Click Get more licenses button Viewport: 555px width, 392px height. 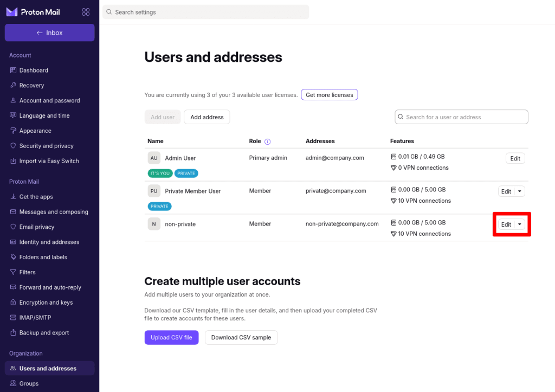329,95
